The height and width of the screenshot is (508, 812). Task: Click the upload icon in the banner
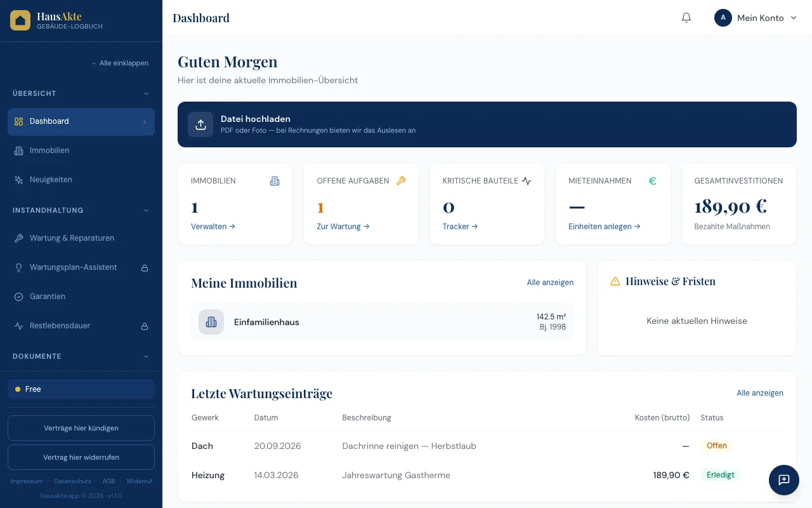(x=200, y=124)
